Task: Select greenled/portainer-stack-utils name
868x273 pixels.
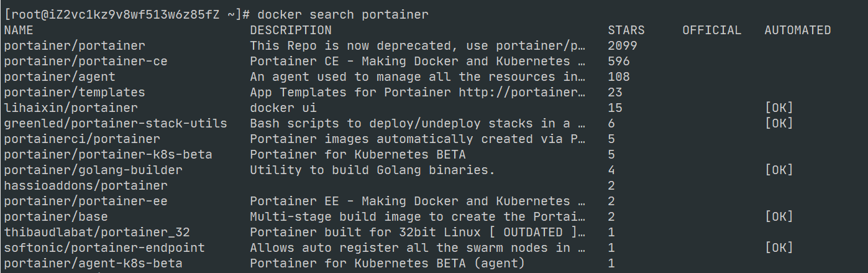Action: click(116, 123)
